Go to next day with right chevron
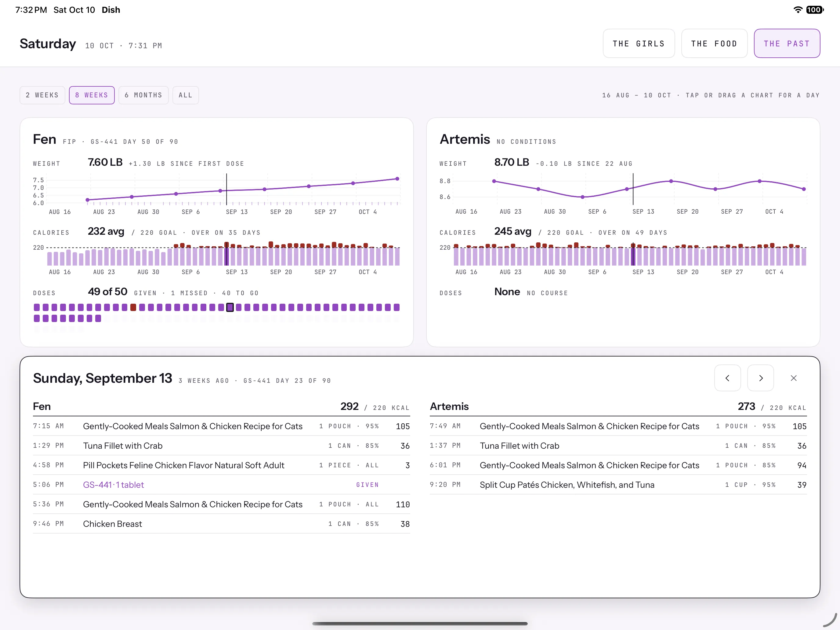Viewport: 840px width, 630px height. [x=760, y=378]
